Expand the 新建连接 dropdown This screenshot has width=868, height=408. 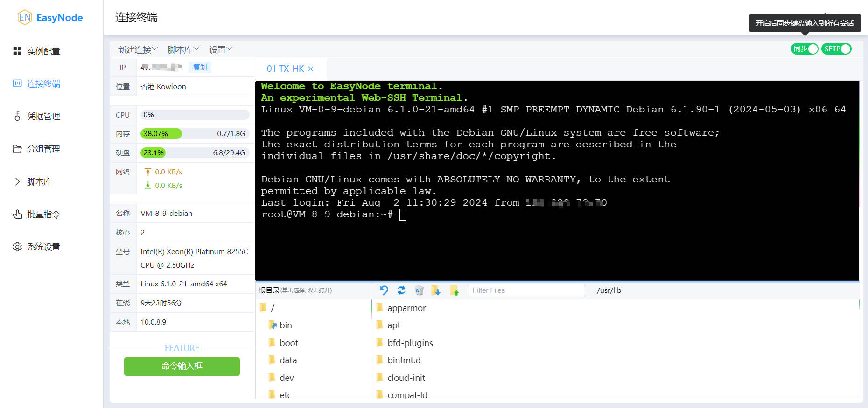point(138,49)
